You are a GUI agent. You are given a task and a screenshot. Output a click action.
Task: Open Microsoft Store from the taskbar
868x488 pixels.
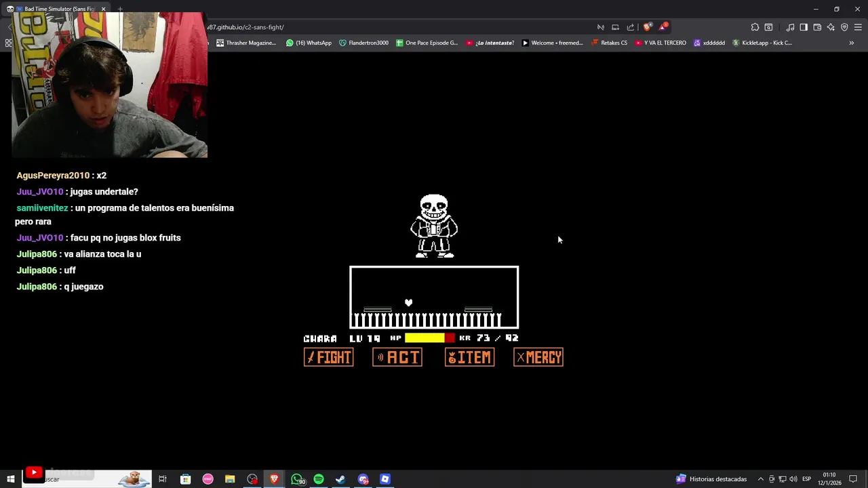click(185, 479)
